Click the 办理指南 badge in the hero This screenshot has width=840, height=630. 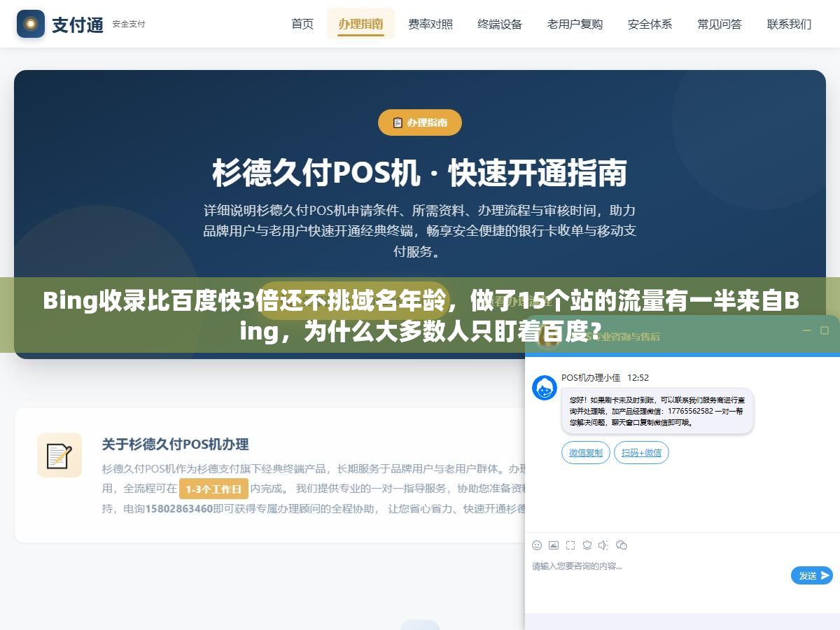click(x=420, y=122)
